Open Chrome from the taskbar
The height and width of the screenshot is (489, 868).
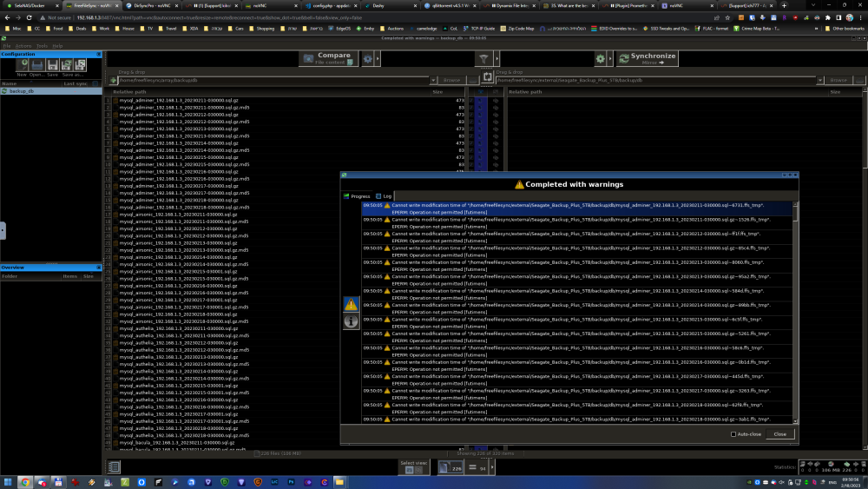pos(25,482)
